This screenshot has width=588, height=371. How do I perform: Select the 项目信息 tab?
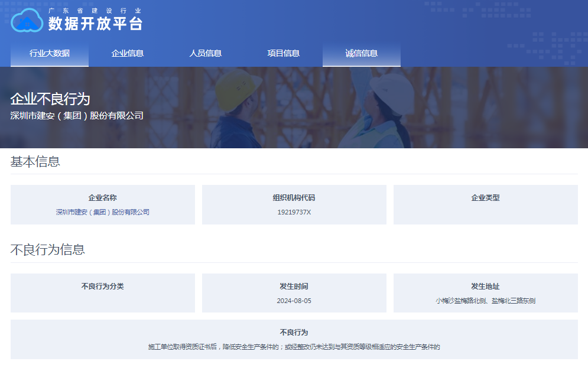click(x=284, y=53)
